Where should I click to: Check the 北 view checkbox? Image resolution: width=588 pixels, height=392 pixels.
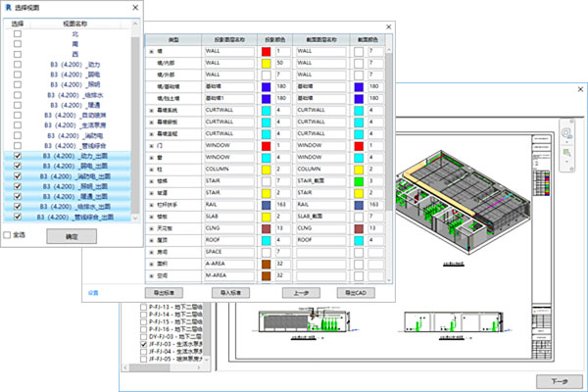[x=17, y=34]
